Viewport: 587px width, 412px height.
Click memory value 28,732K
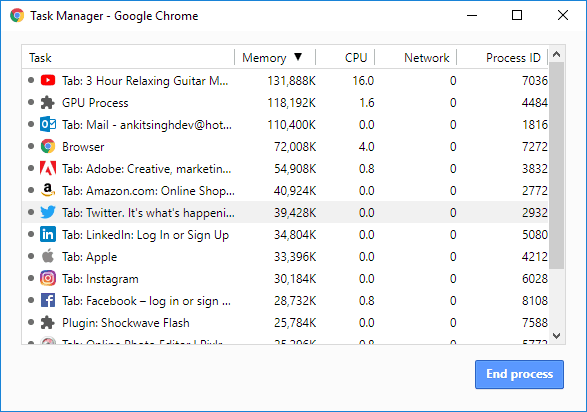pyautogui.click(x=295, y=301)
